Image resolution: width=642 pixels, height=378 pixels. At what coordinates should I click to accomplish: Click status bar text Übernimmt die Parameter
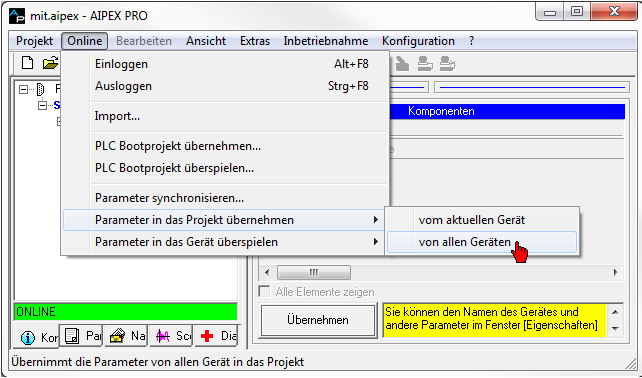158,362
